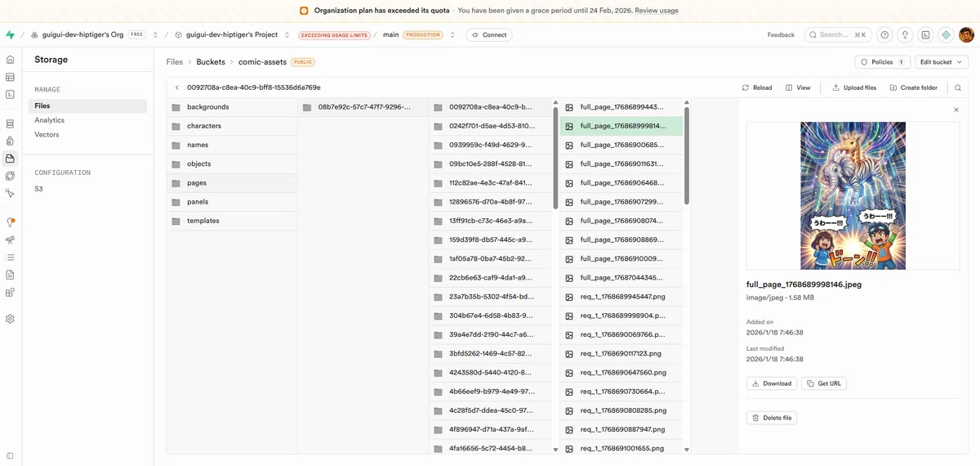Image resolution: width=980 pixels, height=466 pixels.
Task: Click Delete file button
Action: tap(771, 418)
